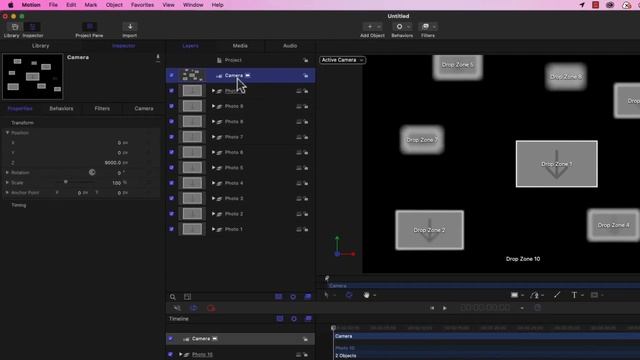Open the Camera inspector tab
This screenshot has height=360, width=640.
pos(144,109)
